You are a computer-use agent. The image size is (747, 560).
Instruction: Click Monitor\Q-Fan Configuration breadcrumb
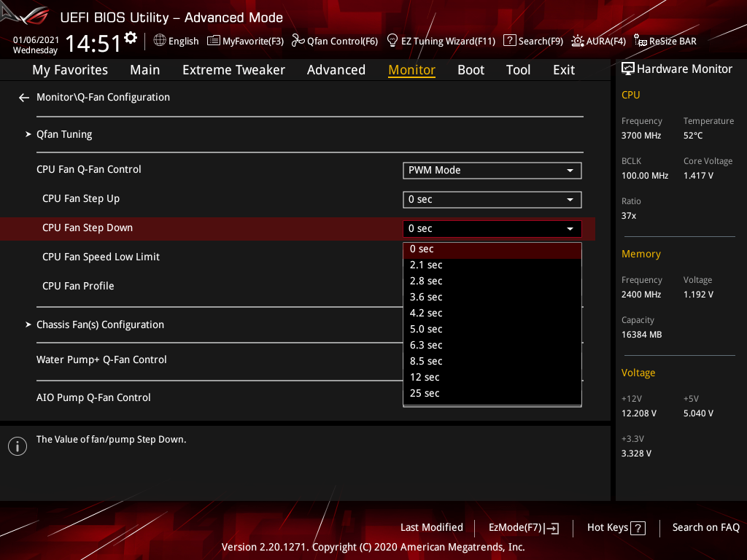pos(103,97)
